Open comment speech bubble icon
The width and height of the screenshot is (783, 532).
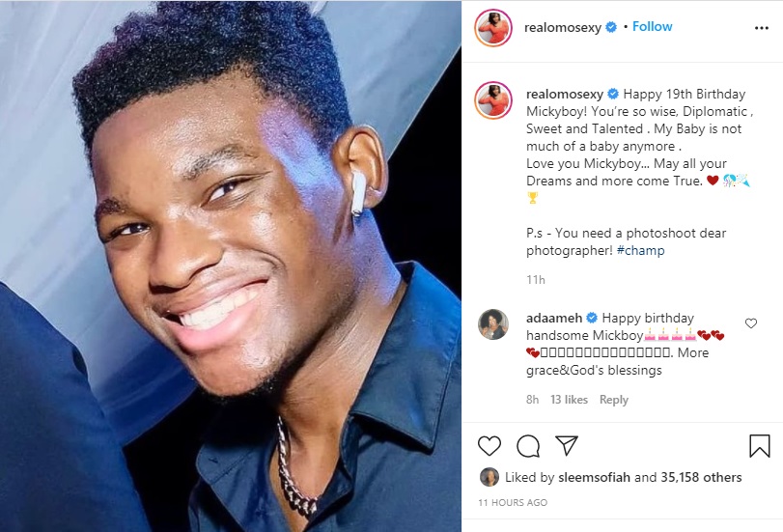tap(528, 445)
